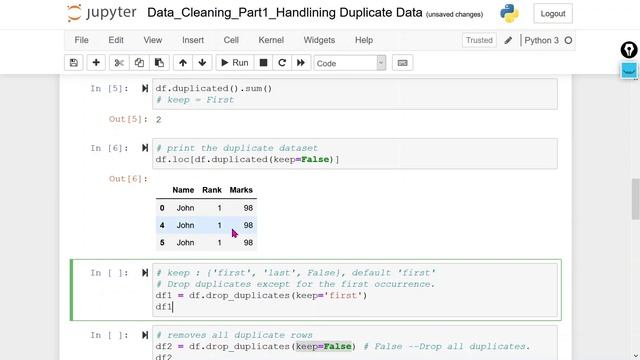Copy selected cells icon

(139, 63)
